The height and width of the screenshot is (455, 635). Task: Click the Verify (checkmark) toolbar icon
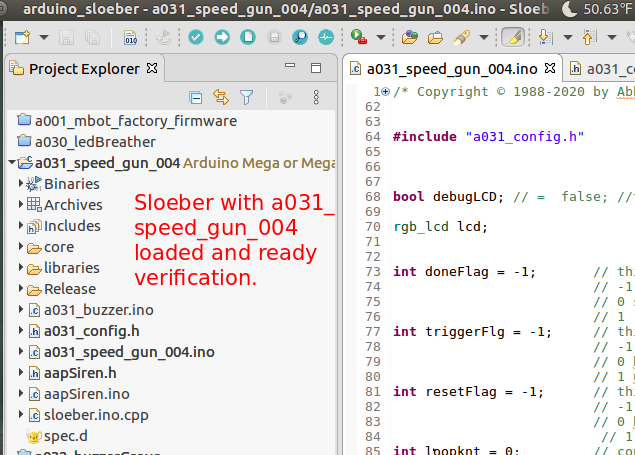(196, 38)
